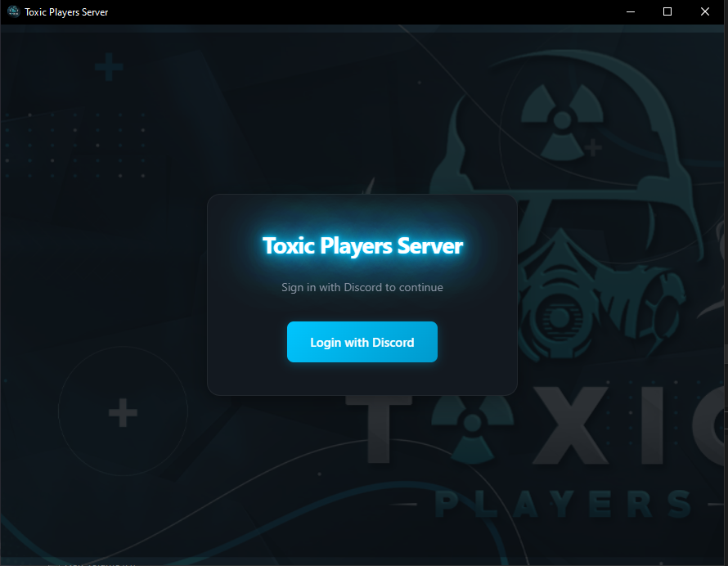The image size is (728, 566).
Task: Maximize the application window
Action: click(x=667, y=11)
